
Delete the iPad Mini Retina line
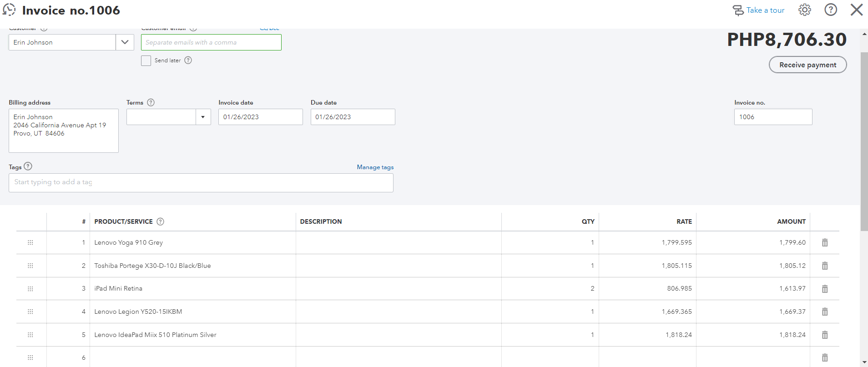(x=824, y=289)
